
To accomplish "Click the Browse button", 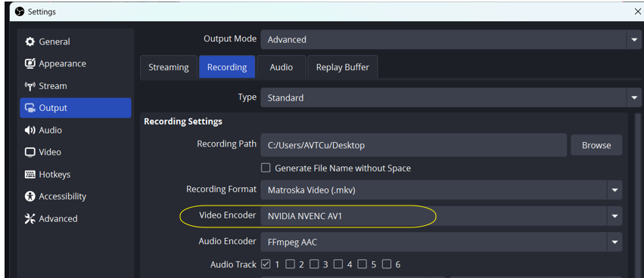I will pyautogui.click(x=596, y=145).
